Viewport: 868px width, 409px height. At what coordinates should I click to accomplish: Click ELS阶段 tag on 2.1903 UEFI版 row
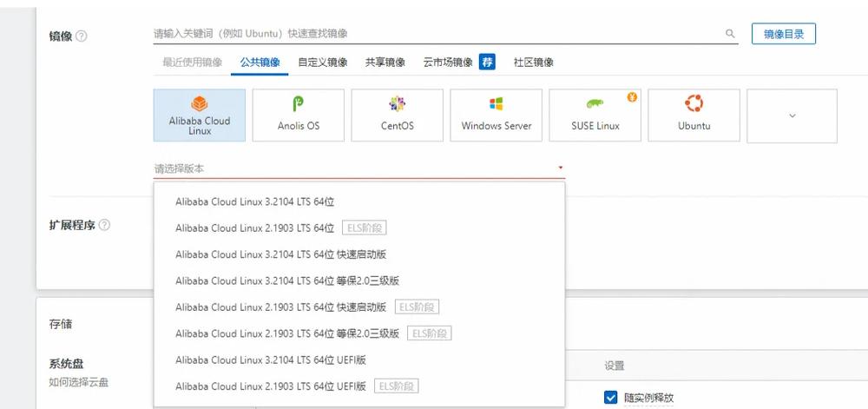(397, 386)
